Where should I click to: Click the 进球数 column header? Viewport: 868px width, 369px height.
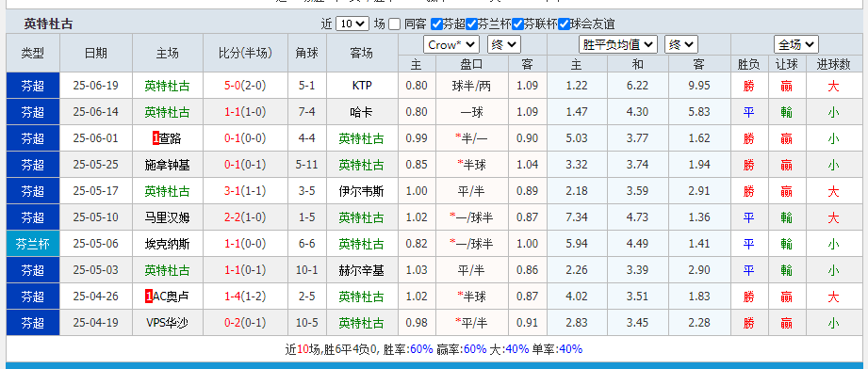(x=834, y=64)
